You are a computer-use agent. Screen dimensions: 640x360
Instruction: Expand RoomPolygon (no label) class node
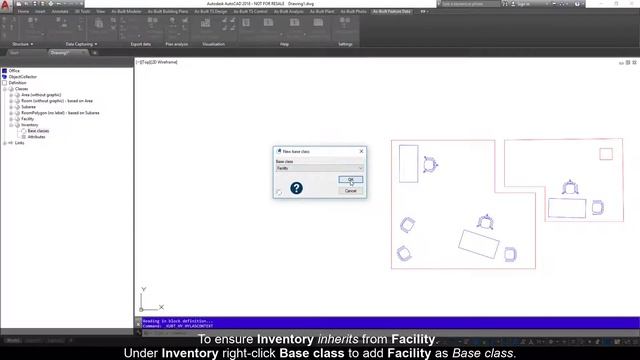pyautogui.click(x=11, y=113)
